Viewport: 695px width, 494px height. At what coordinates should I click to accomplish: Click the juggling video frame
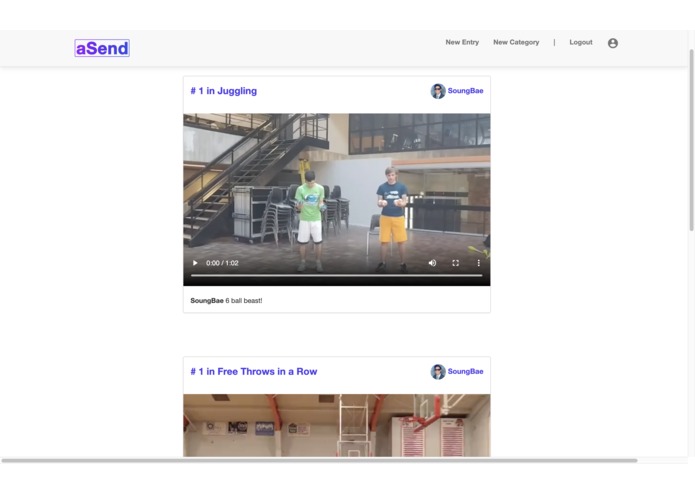point(337,199)
